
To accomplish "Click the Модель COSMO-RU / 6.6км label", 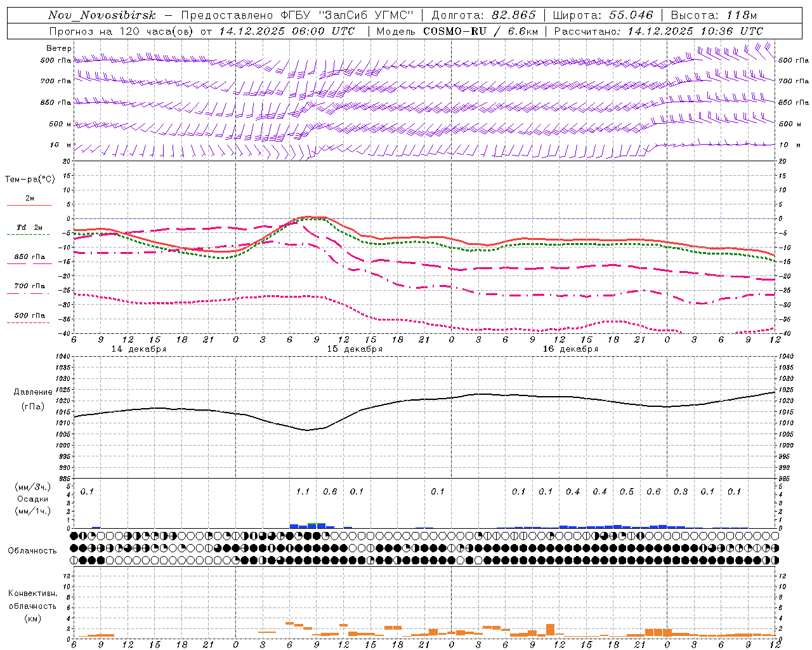I will click(x=457, y=31).
